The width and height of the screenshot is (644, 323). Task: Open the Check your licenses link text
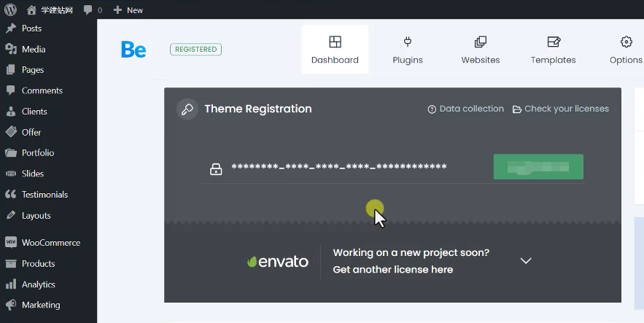click(x=567, y=109)
